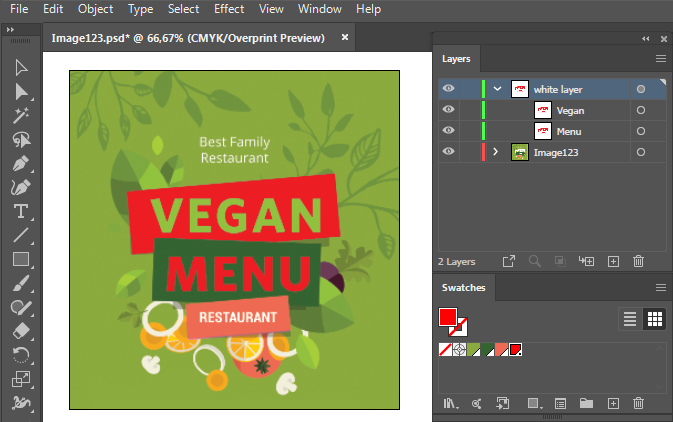Open Swatch Libraries menu icon
The image size is (673, 422).
click(x=451, y=403)
